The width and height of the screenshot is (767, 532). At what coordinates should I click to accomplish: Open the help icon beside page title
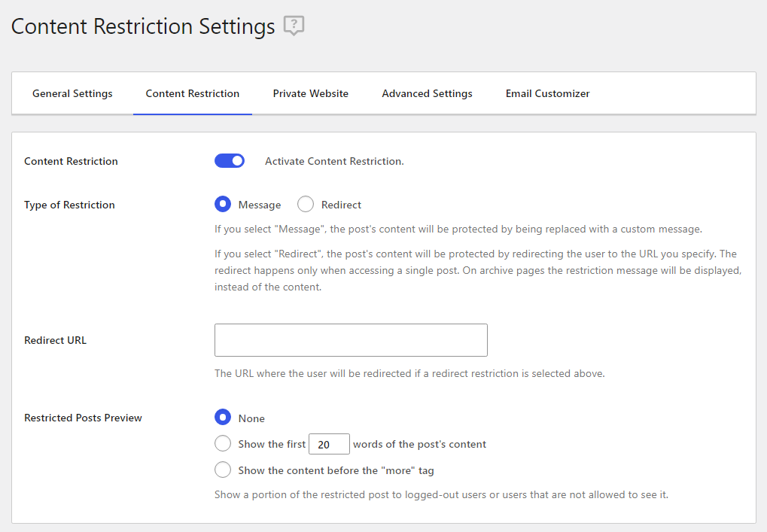pyautogui.click(x=294, y=26)
